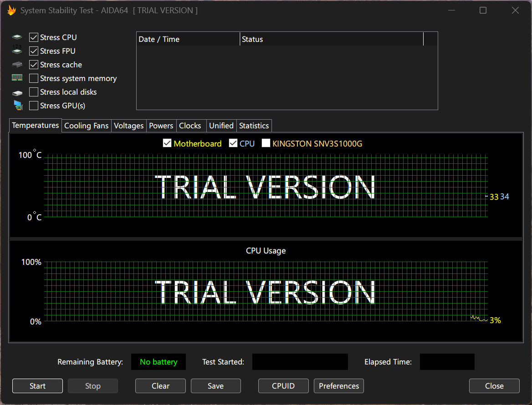
Task: Enable Stress GPU(s) checkbox
Action: pyautogui.click(x=34, y=106)
